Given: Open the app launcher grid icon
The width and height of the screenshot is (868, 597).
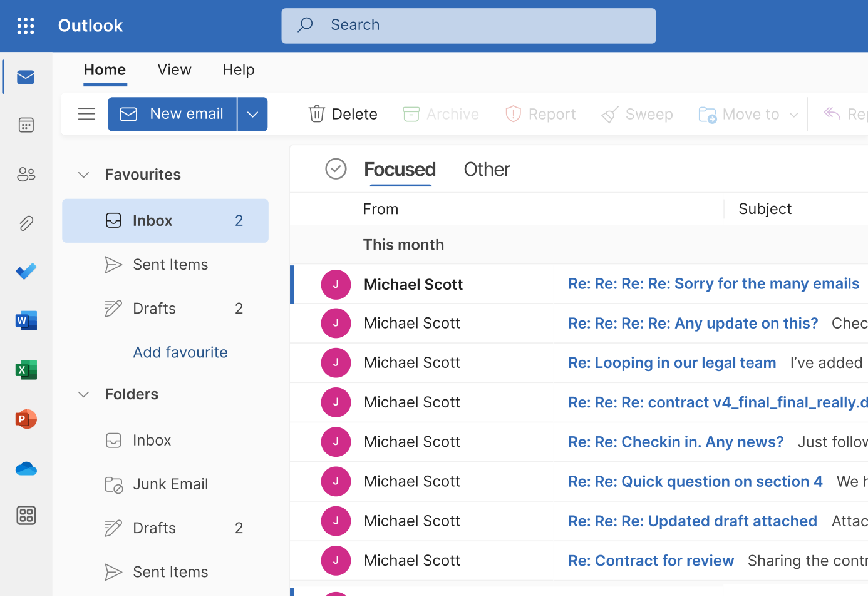Looking at the screenshot, I should pos(26,26).
